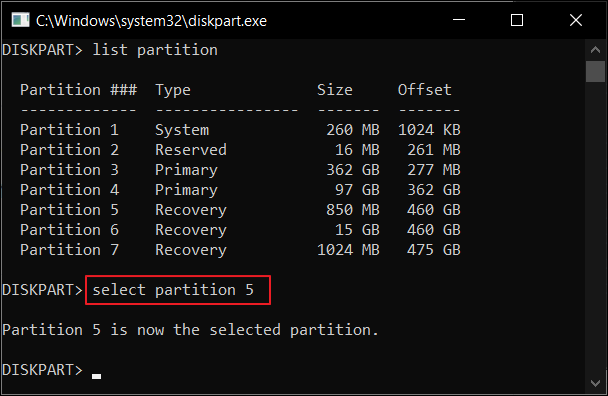Click 'Partition 7' row label
Viewport: 608px width, 396px height.
[69, 250]
